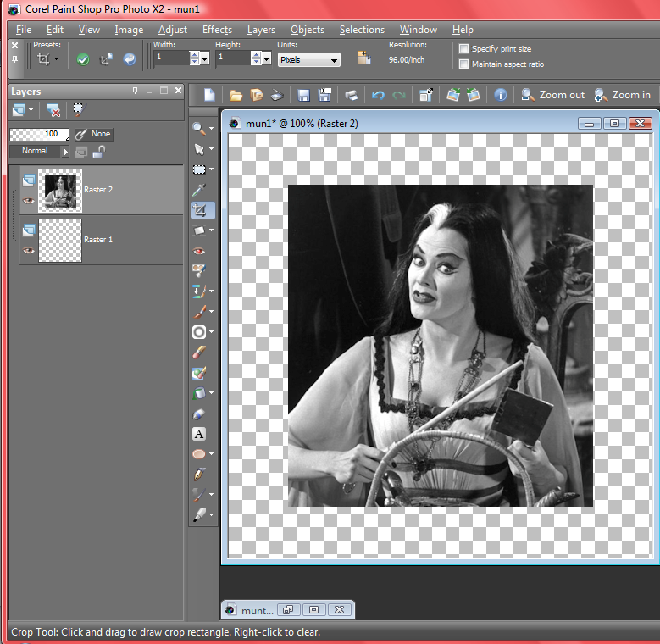Select the Makeover tool

coord(198,270)
